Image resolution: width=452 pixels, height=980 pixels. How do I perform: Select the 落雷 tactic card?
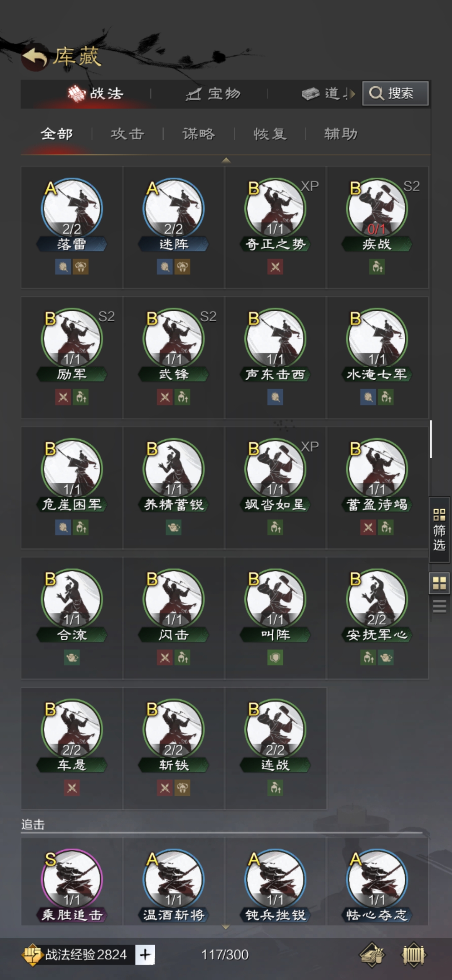click(x=72, y=227)
